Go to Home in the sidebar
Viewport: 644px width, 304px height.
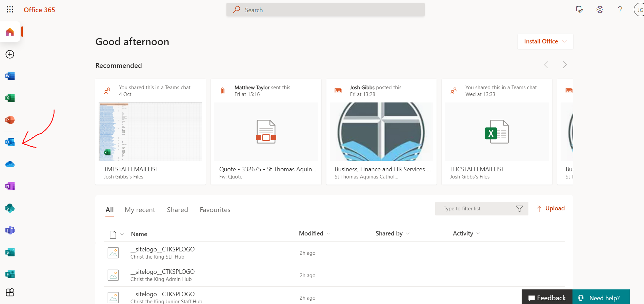(x=10, y=32)
